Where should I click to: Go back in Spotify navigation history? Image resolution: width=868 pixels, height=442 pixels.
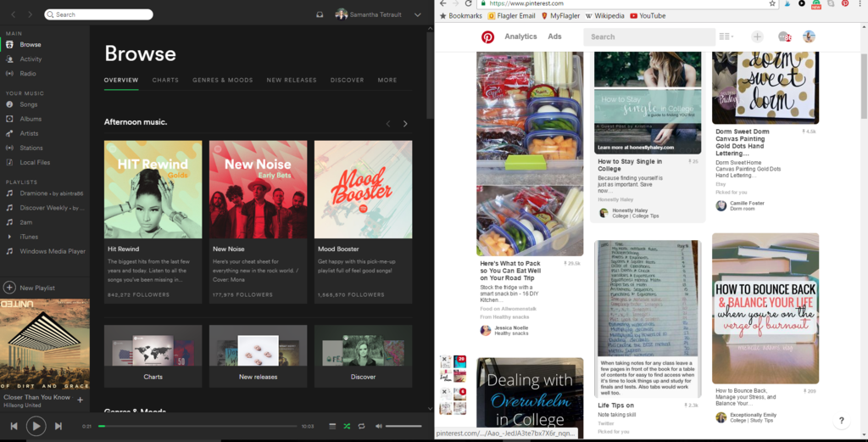pyautogui.click(x=14, y=14)
